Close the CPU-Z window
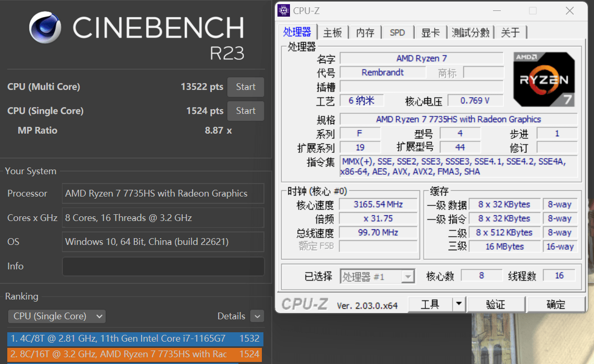This screenshot has height=364, width=594. click(570, 11)
